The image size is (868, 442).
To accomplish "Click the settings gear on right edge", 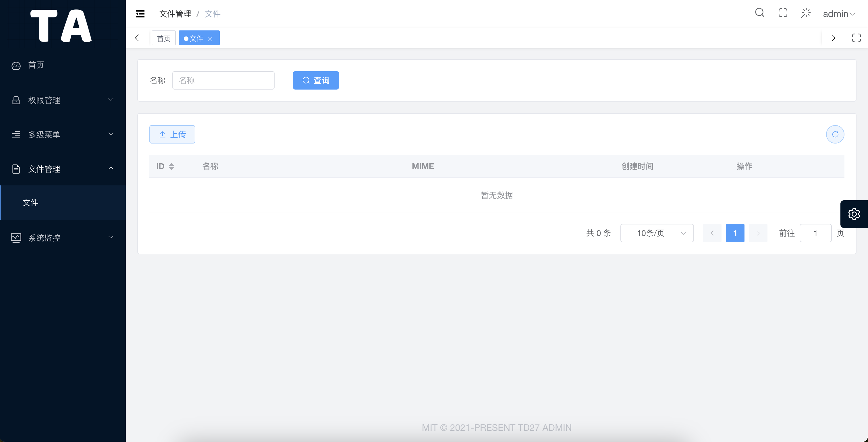I will click(854, 214).
